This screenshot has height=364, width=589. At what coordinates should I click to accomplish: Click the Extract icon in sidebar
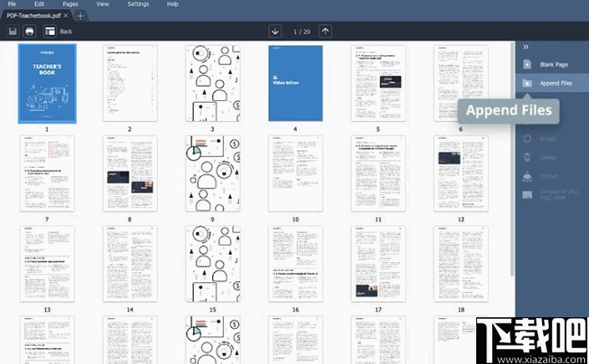tap(527, 176)
